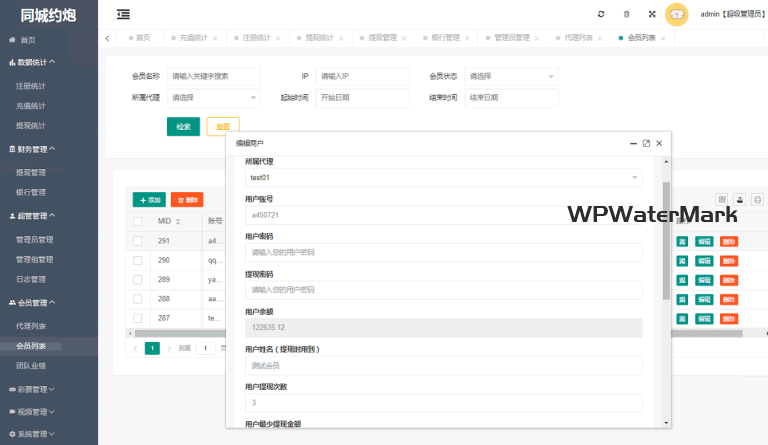This screenshot has width=768, height=445.
Task: Click the print icon above the table
Action: 757,199
